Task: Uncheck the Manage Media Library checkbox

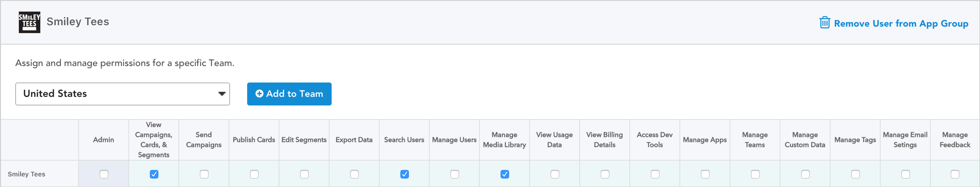Action: (505, 174)
